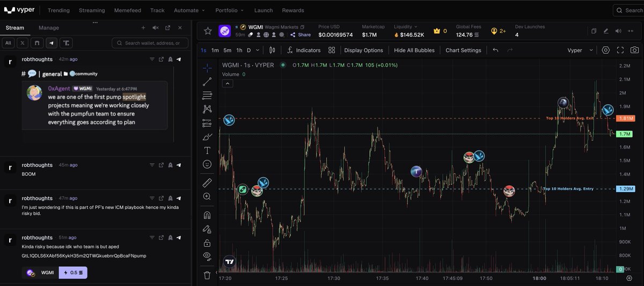Open the forecasting and measurement tools
The height and width of the screenshot is (286, 644).
coord(207,123)
